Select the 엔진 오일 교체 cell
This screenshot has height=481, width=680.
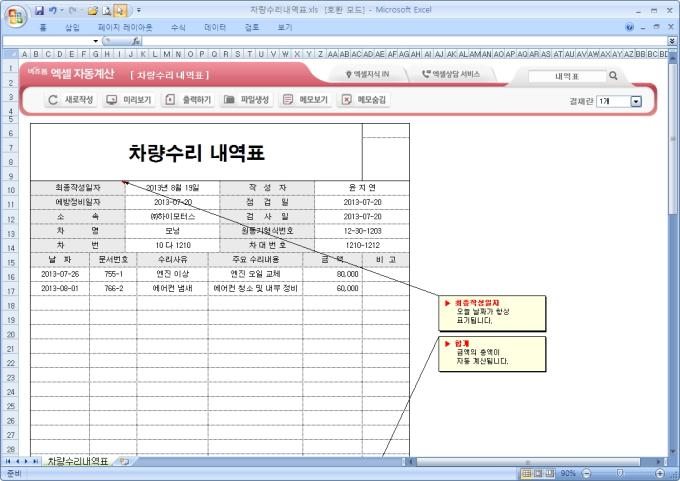(x=255, y=274)
